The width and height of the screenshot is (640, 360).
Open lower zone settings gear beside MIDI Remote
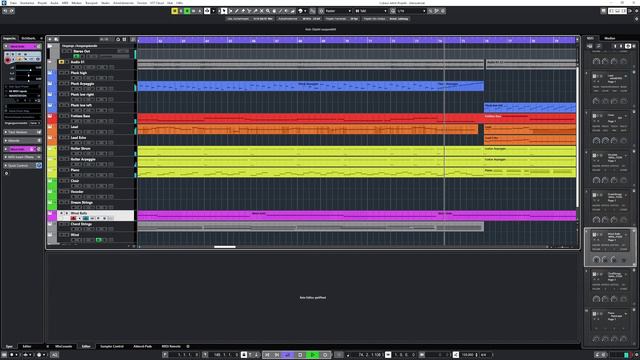pos(188,347)
